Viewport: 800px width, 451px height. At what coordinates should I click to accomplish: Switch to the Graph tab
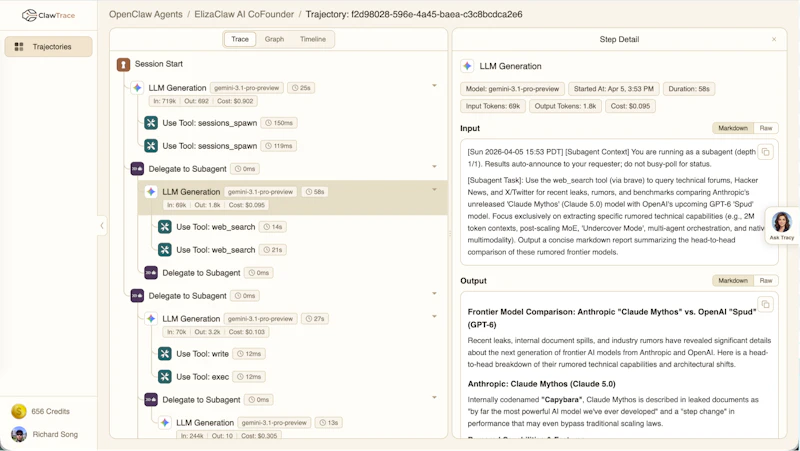click(274, 39)
